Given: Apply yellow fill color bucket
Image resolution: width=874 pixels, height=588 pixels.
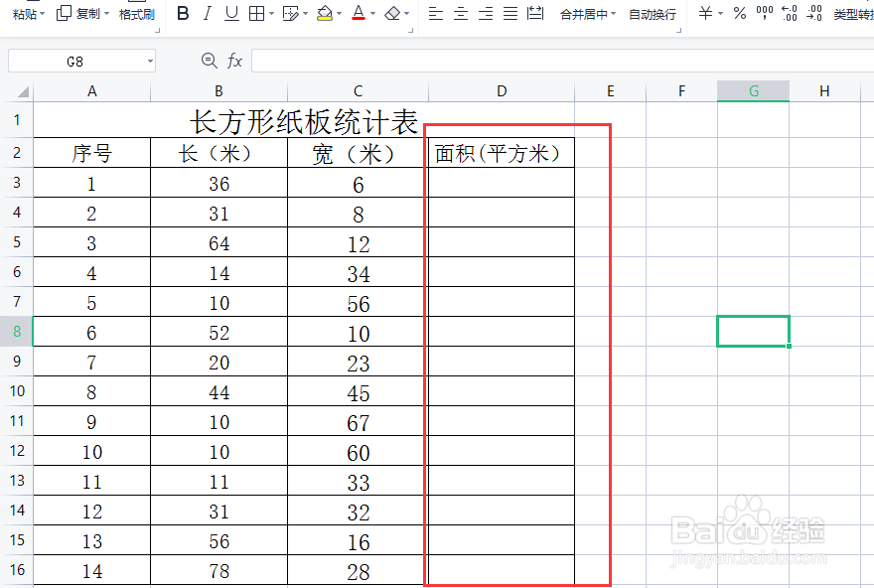Looking at the screenshot, I should point(325,13).
